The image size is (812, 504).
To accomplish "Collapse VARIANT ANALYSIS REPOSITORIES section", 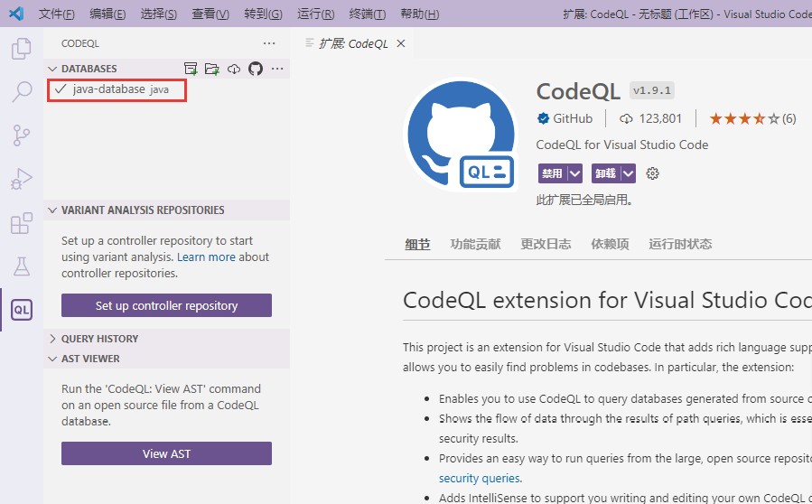I will (52, 210).
